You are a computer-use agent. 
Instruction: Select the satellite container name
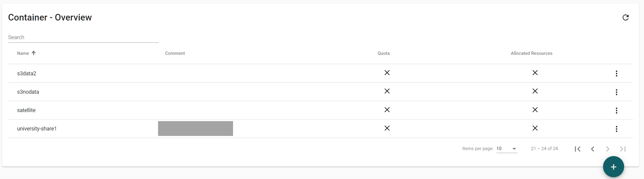pos(26,110)
